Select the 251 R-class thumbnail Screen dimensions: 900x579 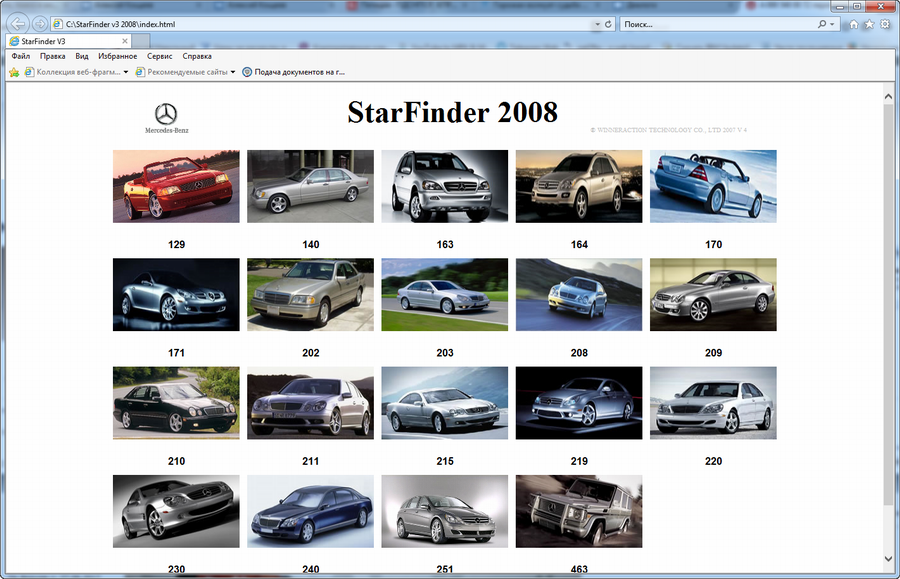[445, 511]
